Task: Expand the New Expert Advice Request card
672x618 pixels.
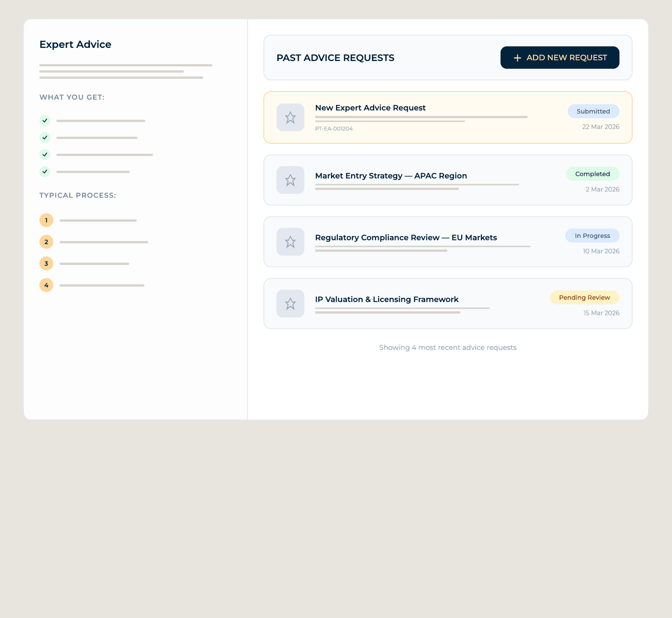Action: [x=448, y=117]
